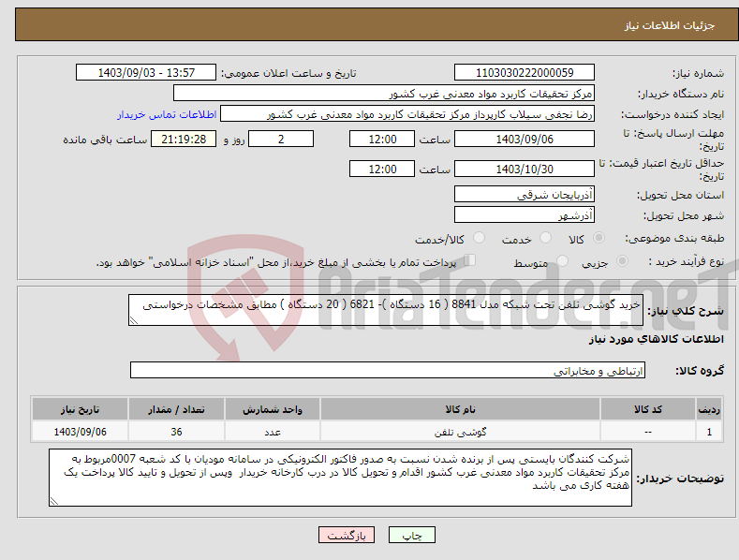Click the طبقه بندی موضوعی label
Viewport: 739px width, 560px height.
674,238
